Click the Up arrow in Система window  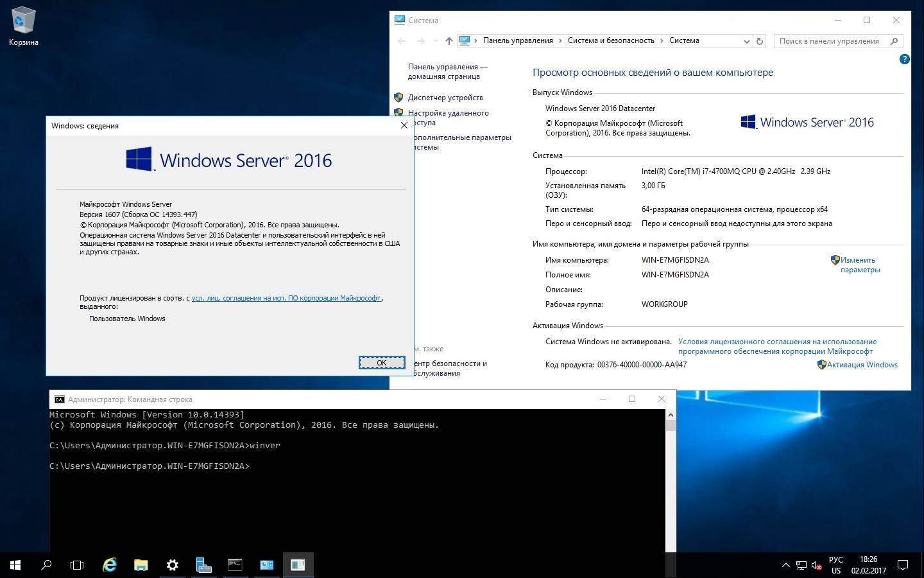click(x=449, y=41)
